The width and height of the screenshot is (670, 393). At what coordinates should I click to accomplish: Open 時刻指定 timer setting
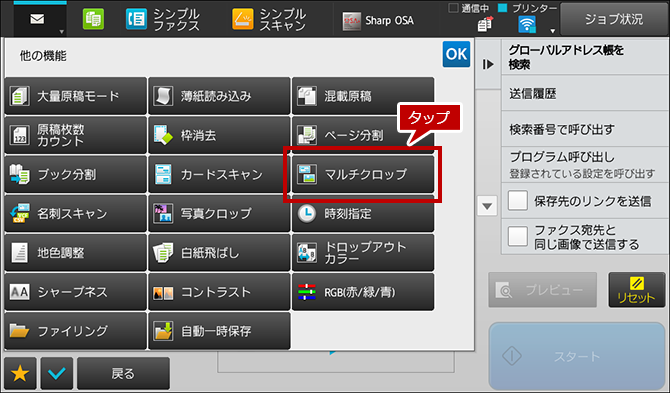[363, 214]
